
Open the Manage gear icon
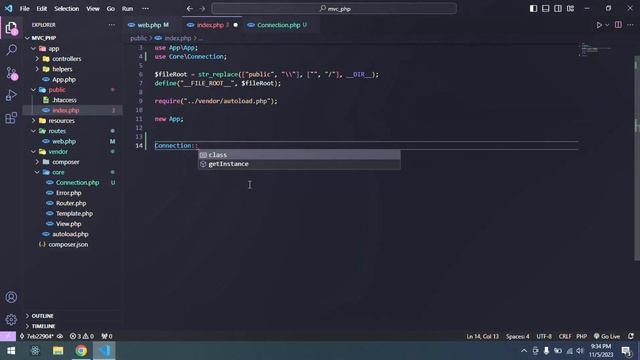pyautogui.click(x=11, y=319)
